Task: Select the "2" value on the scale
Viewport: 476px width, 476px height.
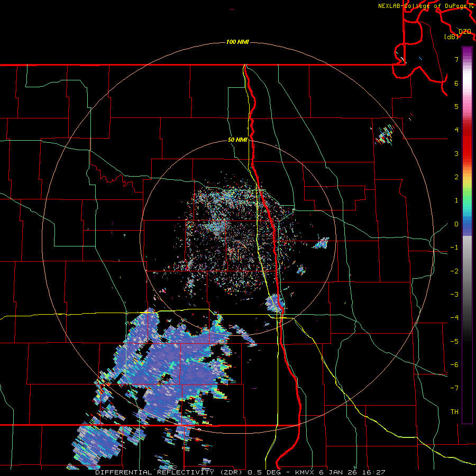Action: point(456,177)
